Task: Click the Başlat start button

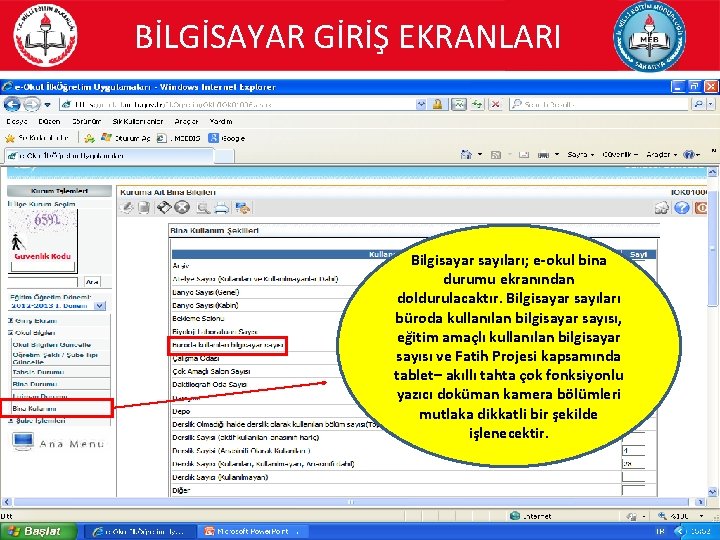Action: [x=38, y=531]
